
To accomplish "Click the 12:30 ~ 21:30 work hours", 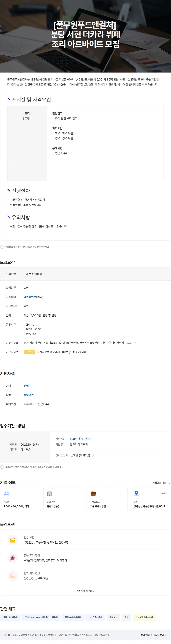I will [33, 329].
